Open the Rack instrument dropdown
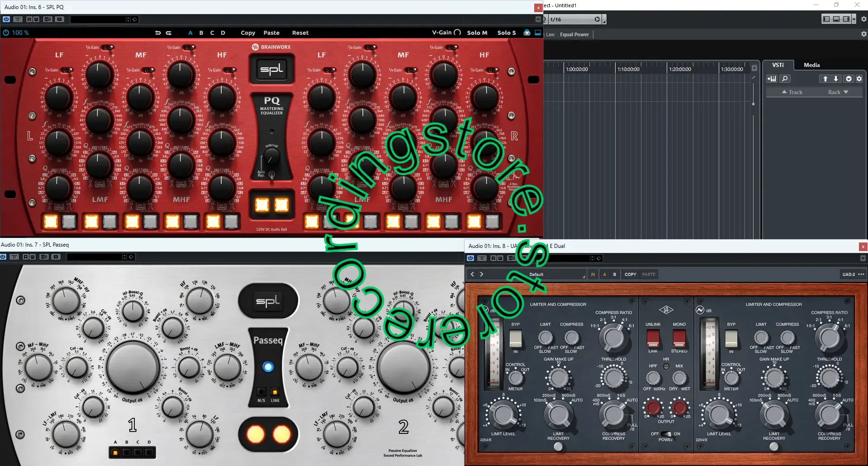This screenshot has height=466, width=868. click(838, 92)
